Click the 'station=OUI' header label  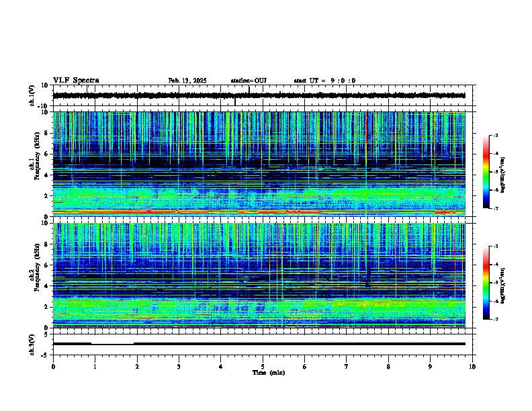click(x=249, y=81)
